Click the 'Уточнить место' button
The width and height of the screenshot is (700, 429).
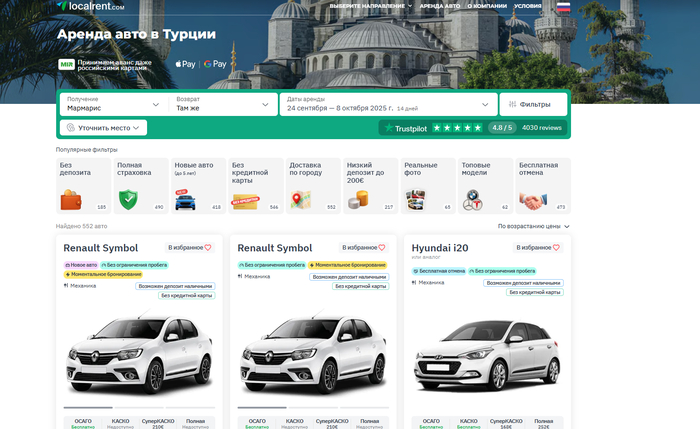coord(104,128)
